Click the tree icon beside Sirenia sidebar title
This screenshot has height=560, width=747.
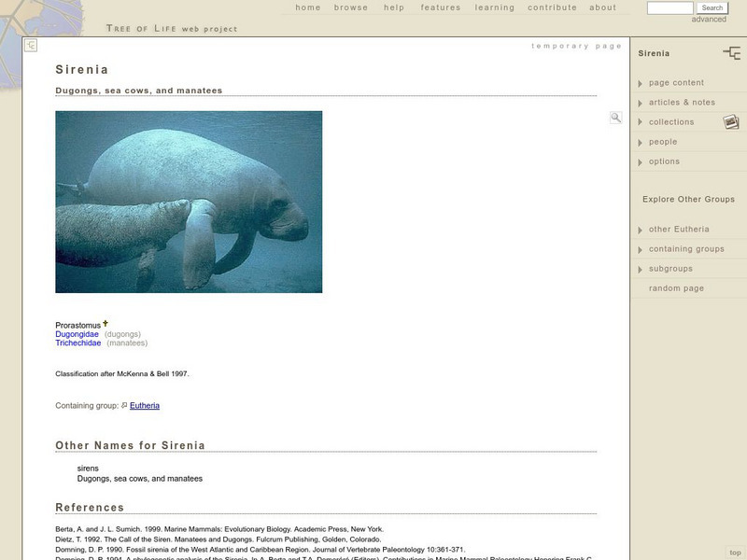732,53
